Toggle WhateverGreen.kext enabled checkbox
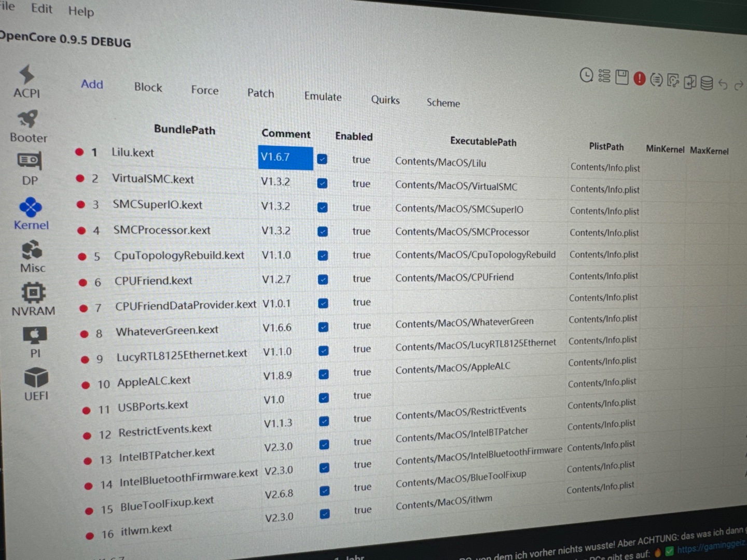This screenshot has height=560, width=747. coord(323,327)
